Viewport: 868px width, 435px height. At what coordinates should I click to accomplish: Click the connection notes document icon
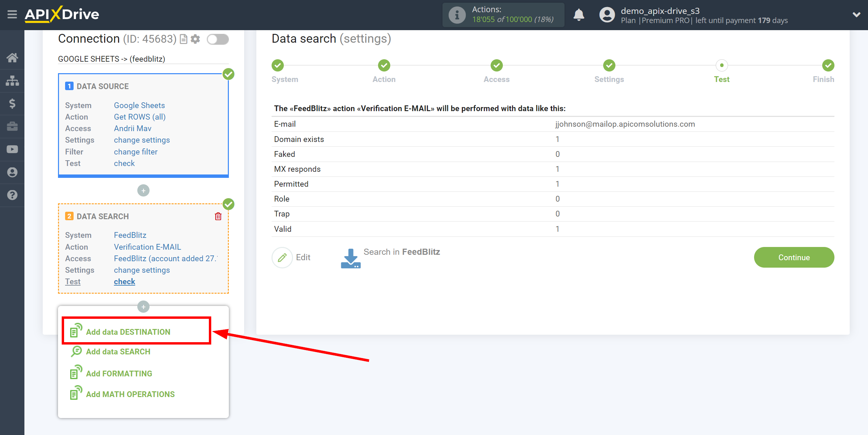[183, 39]
